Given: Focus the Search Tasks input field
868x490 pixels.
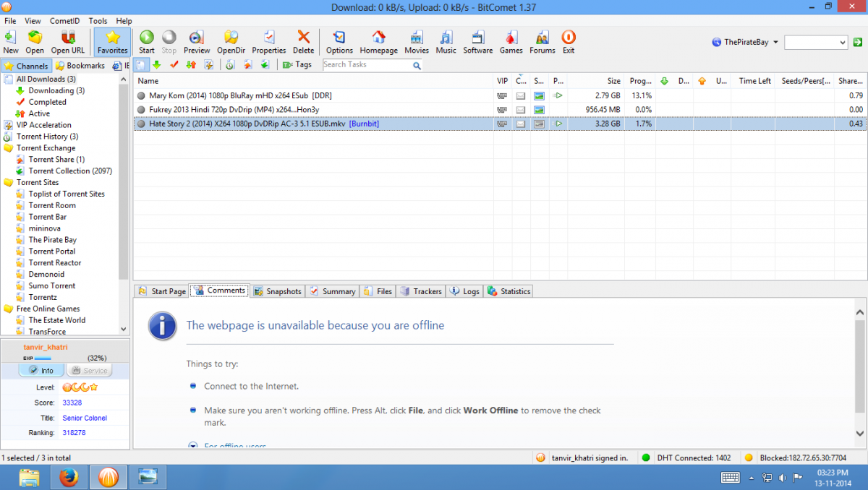Looking at the screenshot, I should (x=367, y=65).
